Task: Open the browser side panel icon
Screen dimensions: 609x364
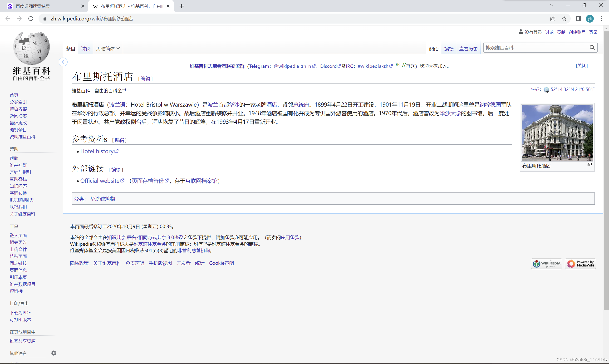Action: 578,19
